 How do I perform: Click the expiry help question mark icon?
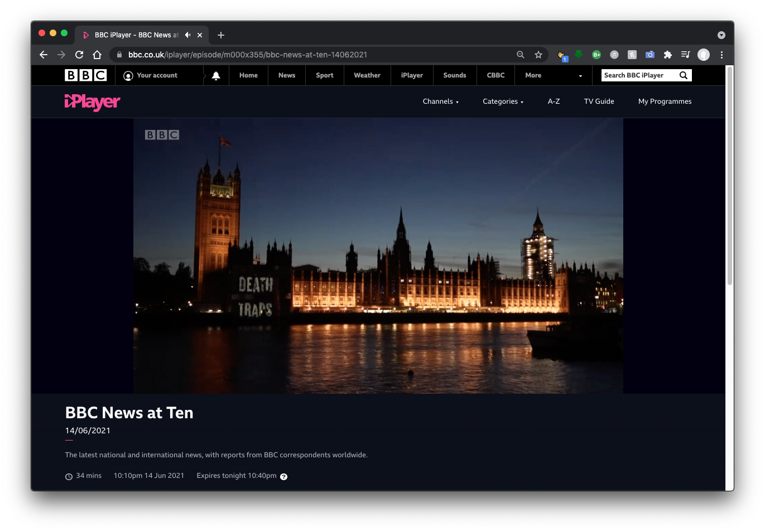coord(283,476)
